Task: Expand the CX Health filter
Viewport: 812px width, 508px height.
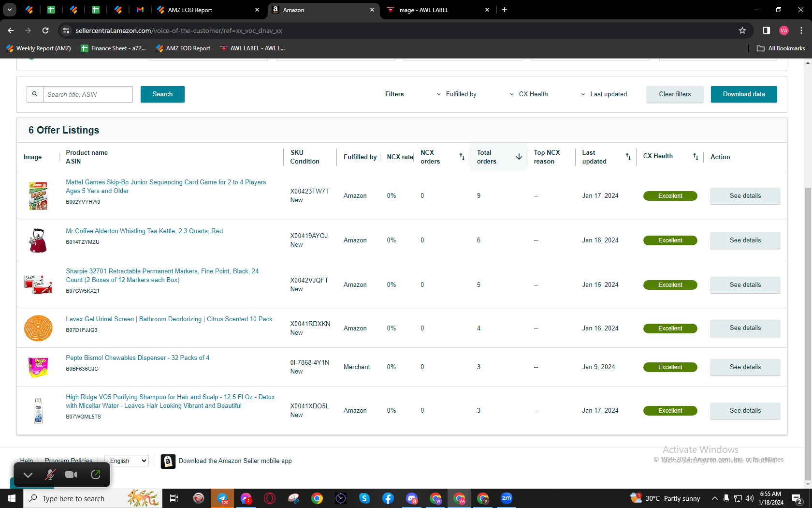Action: 529,94
